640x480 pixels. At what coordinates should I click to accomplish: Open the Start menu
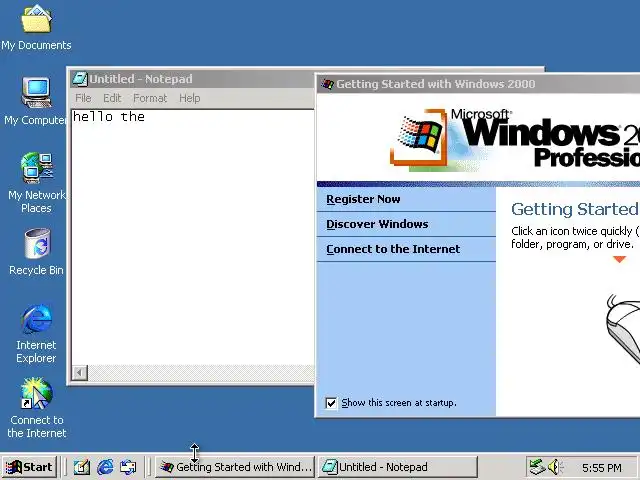point(29,467)
